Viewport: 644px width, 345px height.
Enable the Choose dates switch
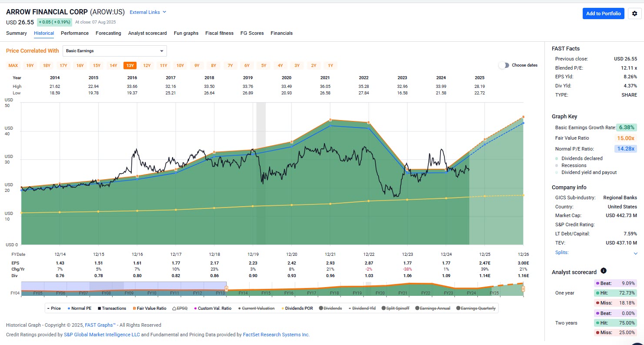coord(504,65)
